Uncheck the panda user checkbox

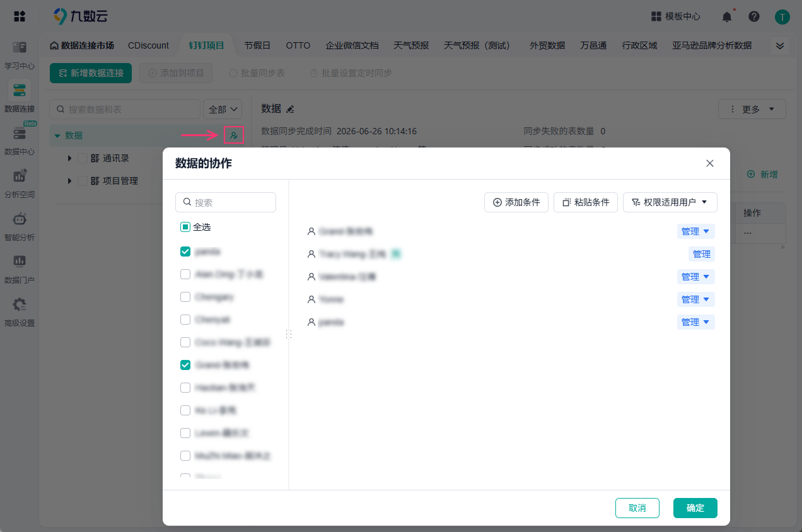tap(185, 252)
